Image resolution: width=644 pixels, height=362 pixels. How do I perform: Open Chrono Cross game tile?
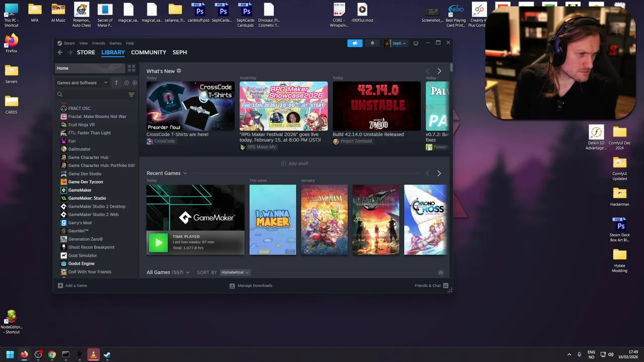[x=425, y=220]
